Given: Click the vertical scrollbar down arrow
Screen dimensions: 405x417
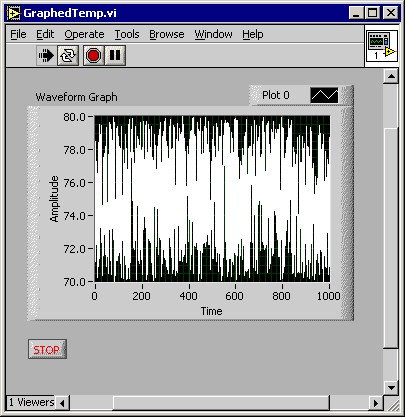Looking at the screenshot, I should click(x=391, y=388).
